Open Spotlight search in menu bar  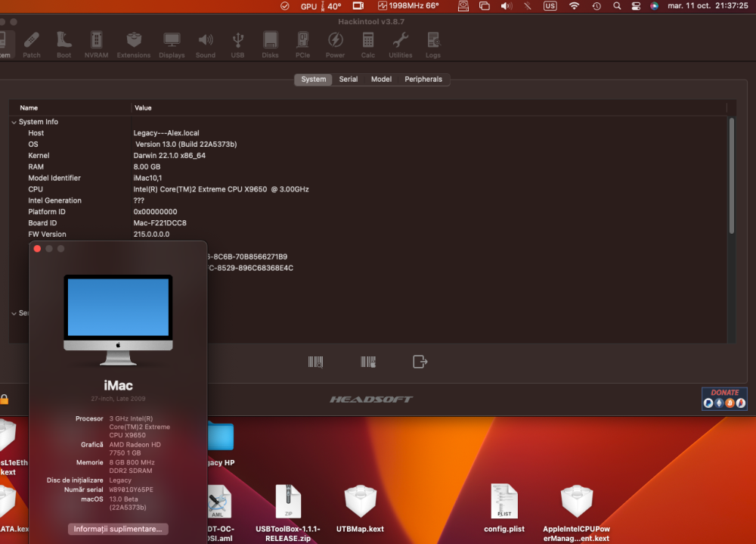click(x=617, y=6)
